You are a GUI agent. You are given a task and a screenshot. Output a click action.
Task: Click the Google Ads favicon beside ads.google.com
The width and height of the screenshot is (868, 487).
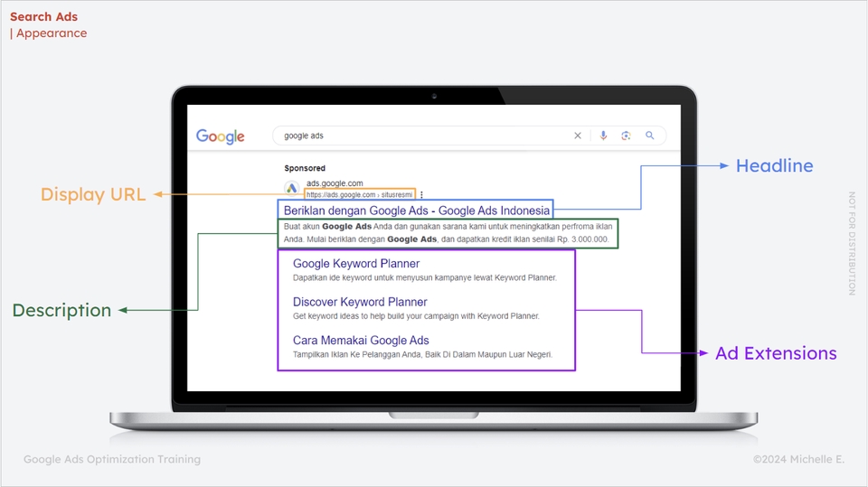(292, 188)
